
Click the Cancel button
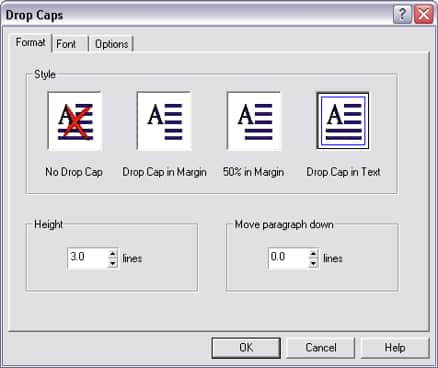pos(320,348)
